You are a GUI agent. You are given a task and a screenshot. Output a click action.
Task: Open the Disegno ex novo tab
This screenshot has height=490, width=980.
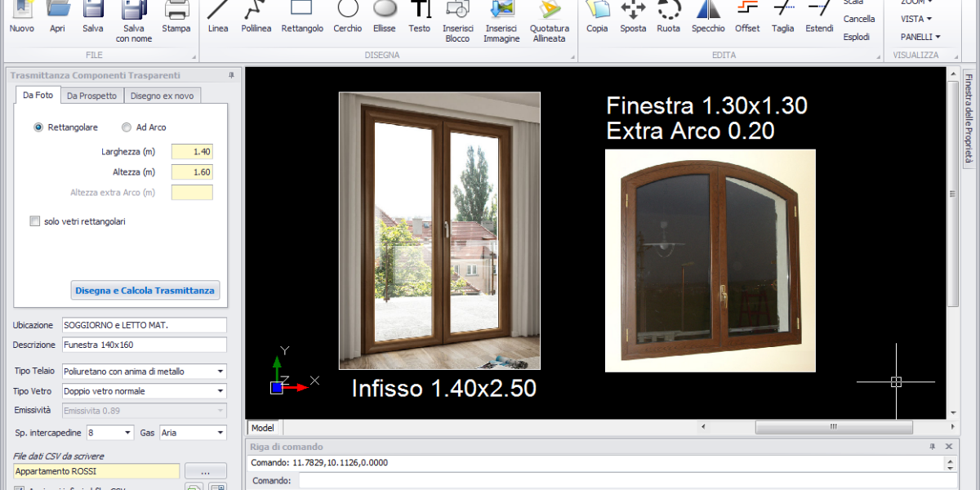162,96
